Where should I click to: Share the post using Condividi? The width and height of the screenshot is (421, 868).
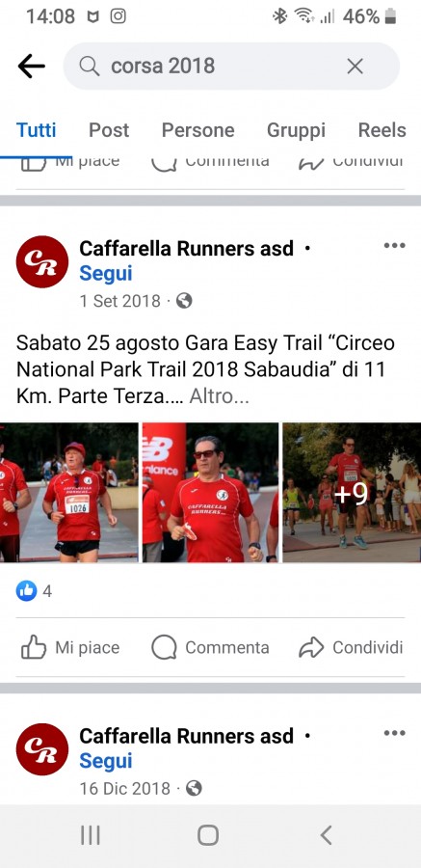click(x=351, y=647)
